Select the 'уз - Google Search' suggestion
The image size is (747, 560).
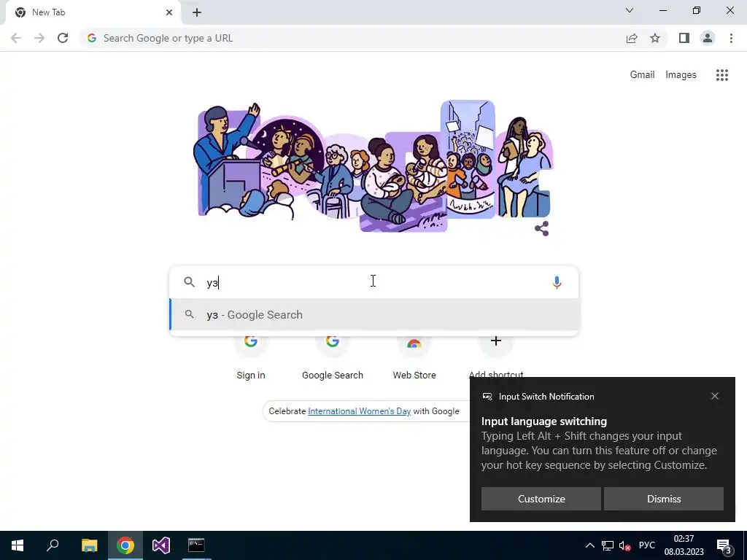pyautogui.click(x=374, y=315)
